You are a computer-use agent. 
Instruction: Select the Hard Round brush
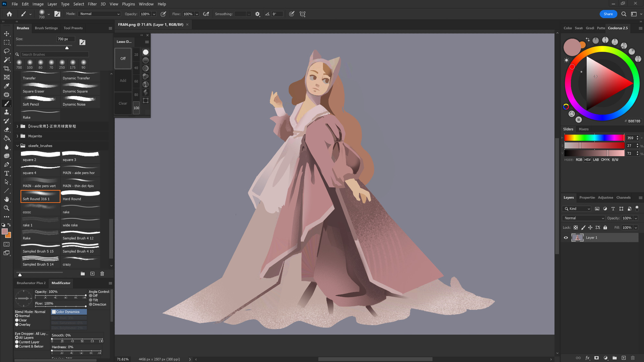coord(80,196)
